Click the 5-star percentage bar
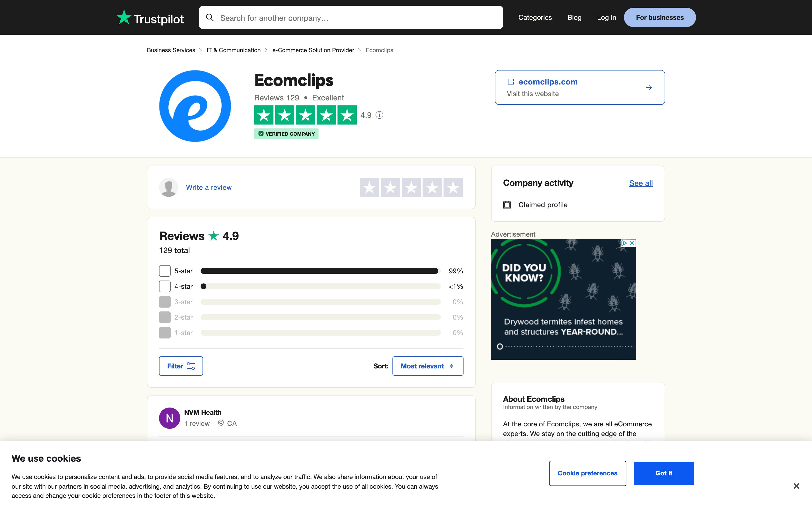The height and width of the screenshot is (507, 812). 319,271
